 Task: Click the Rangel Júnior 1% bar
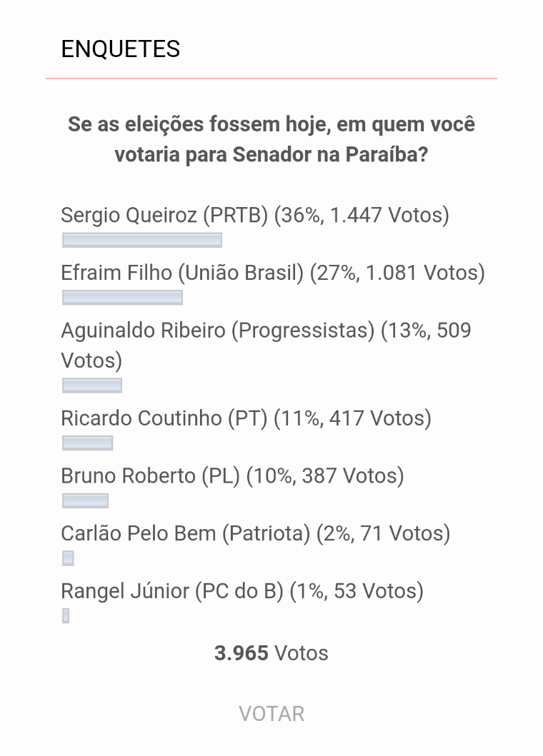pyautogui.click(x=66, y=616)
